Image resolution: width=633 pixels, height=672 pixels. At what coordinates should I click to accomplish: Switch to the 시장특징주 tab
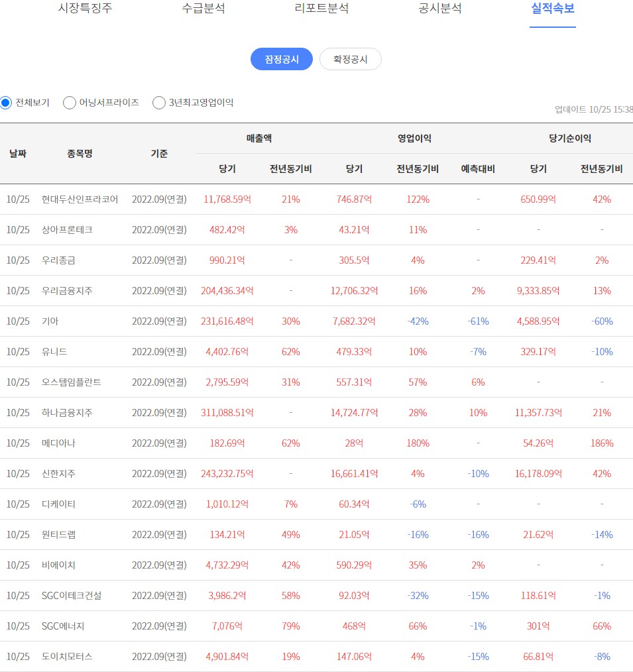(85, 8)
